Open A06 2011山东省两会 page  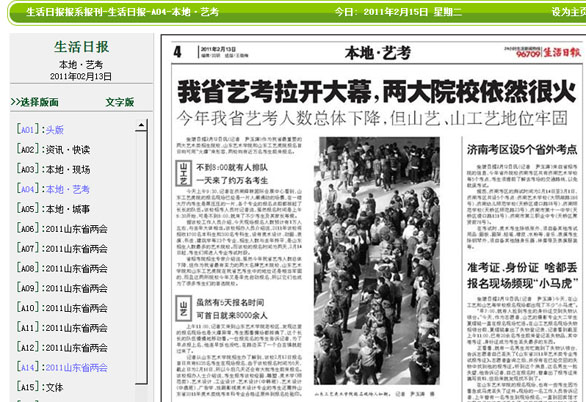click(62, 228)
